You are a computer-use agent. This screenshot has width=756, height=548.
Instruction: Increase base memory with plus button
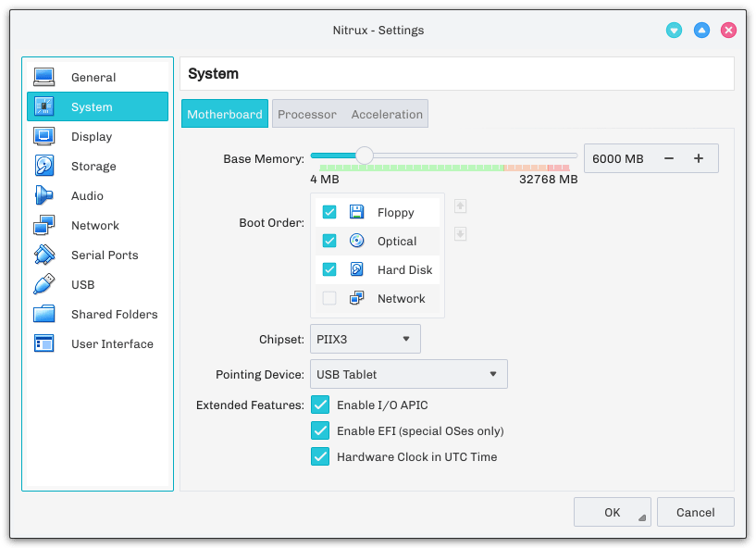[x=698, y=158]
